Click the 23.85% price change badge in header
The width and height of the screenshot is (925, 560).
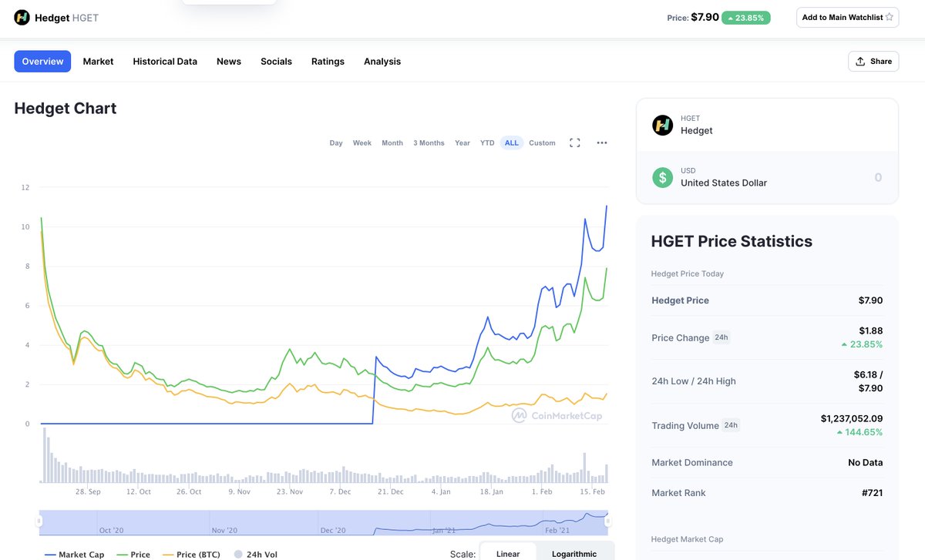745,18
